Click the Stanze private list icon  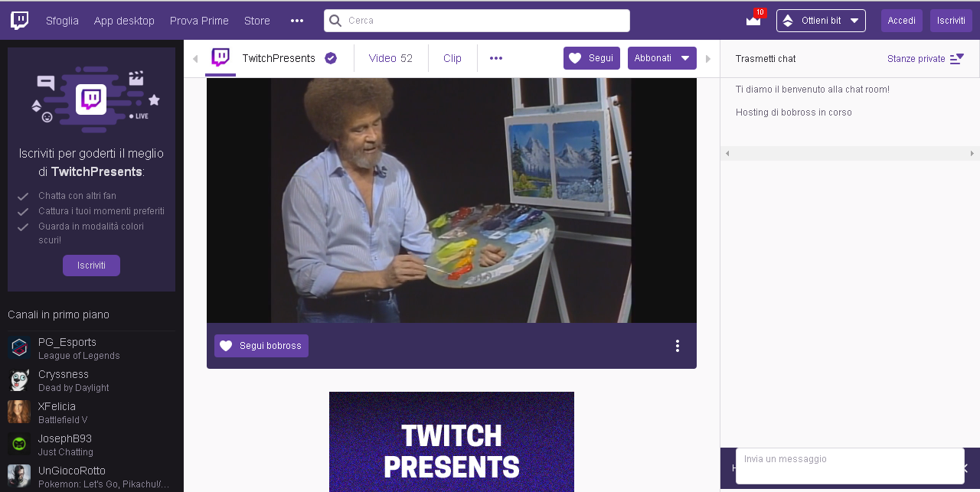coord(957,59)
